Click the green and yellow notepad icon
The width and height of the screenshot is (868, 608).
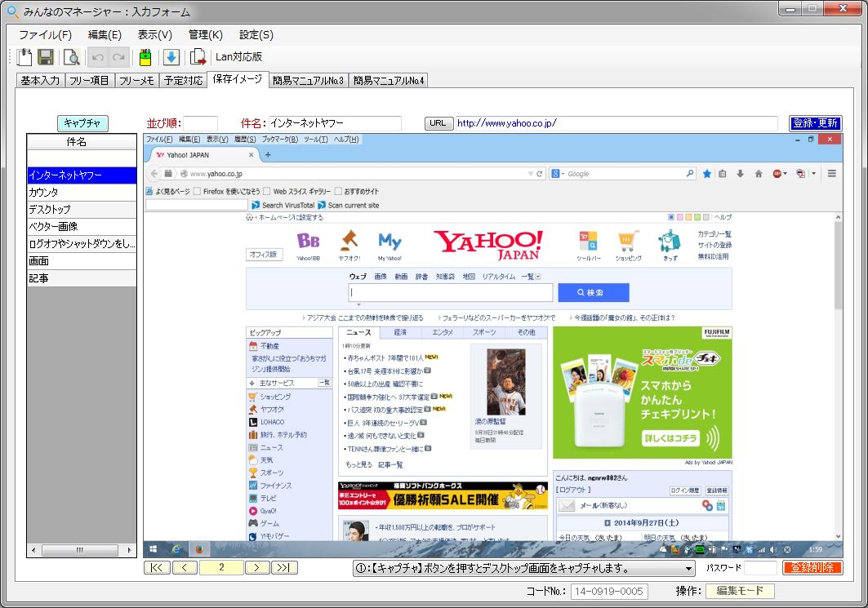[145, 56]
